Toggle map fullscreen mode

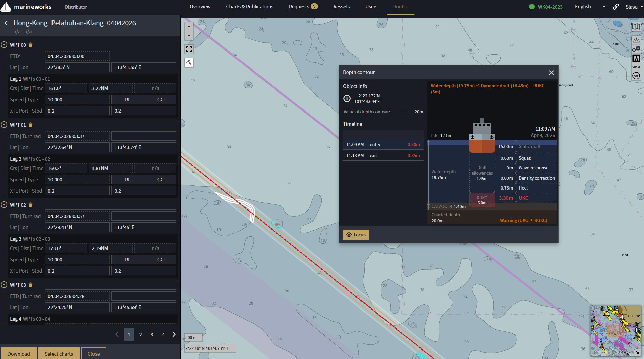(189, 49)
